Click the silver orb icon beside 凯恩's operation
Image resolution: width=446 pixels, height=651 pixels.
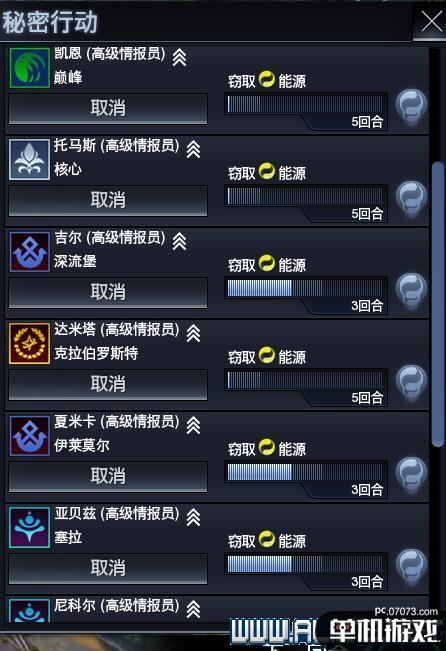(x=411, y=108)
